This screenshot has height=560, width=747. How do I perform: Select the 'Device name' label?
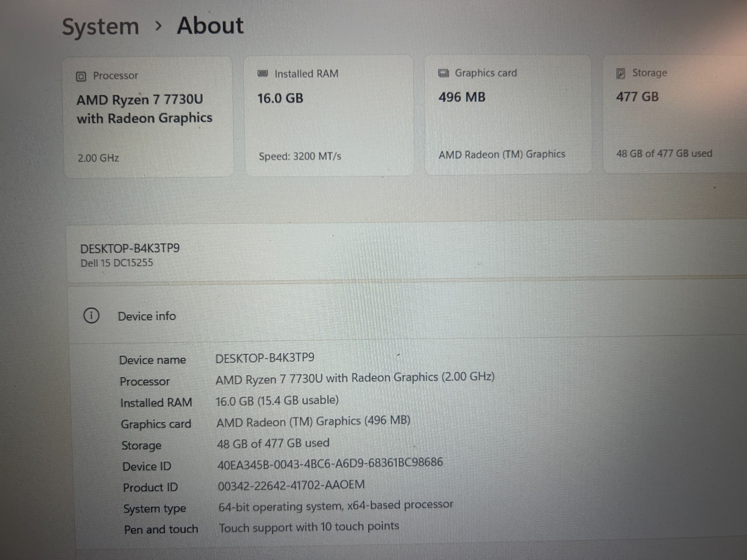153,360
